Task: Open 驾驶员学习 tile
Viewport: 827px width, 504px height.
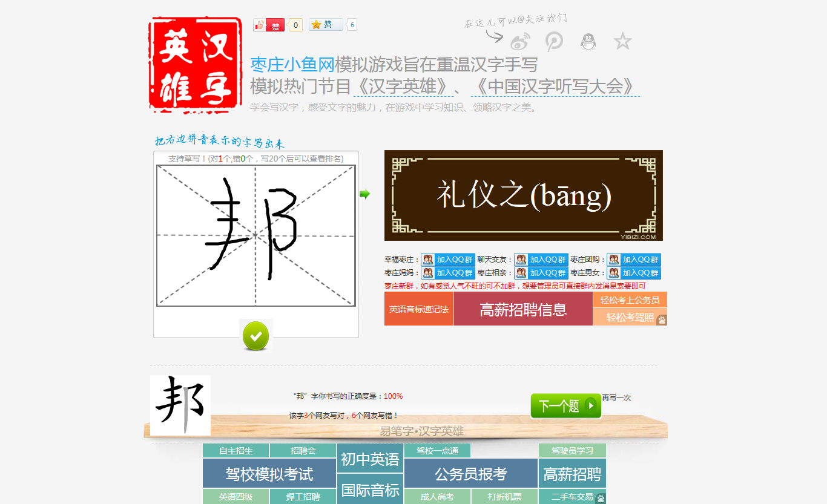Action: click(572, 451)
